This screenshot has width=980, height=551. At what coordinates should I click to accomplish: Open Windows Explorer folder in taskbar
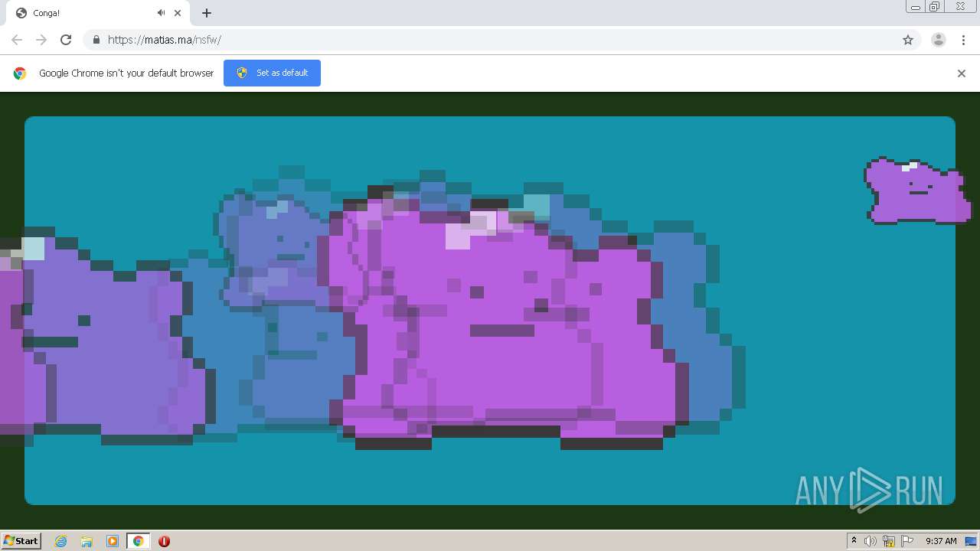click(x=87, y=541)
